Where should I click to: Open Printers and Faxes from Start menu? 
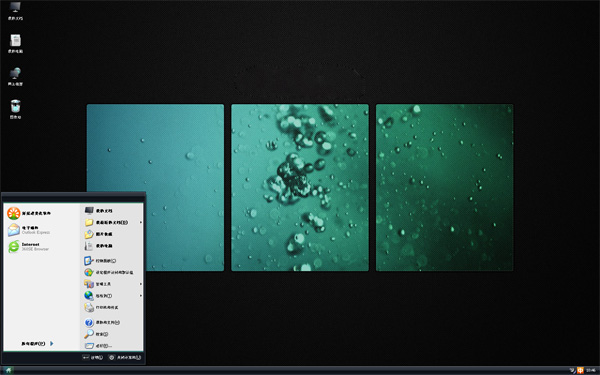[101, 307]
